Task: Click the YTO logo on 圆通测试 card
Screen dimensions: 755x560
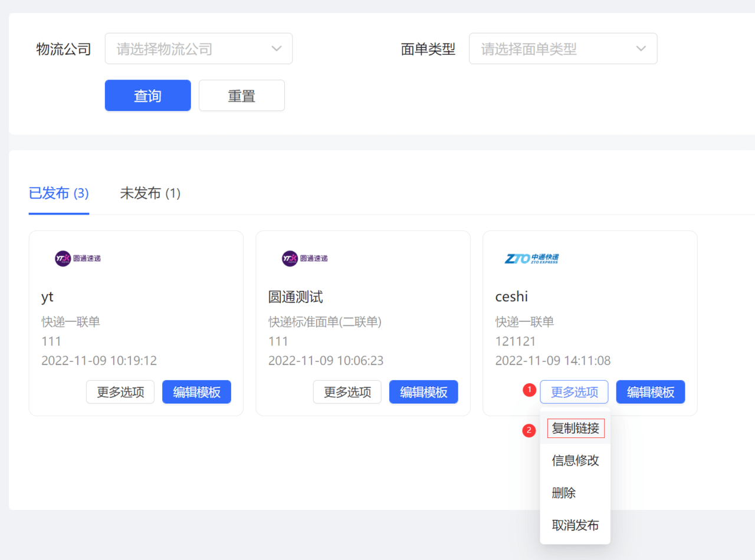Action: pyautogui.click(x=305, y=259)
